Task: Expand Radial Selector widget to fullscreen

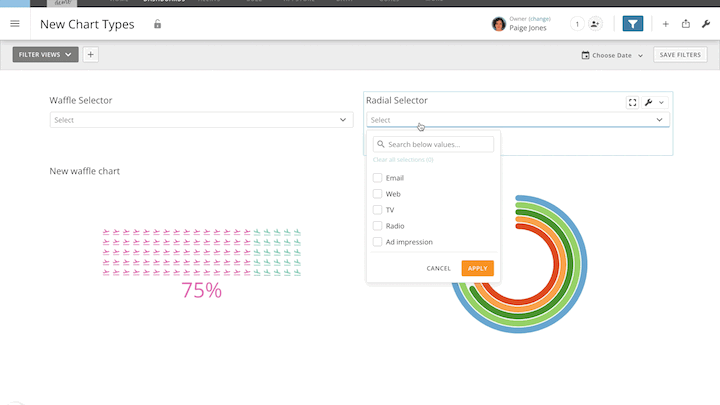Action: (633, 102)
